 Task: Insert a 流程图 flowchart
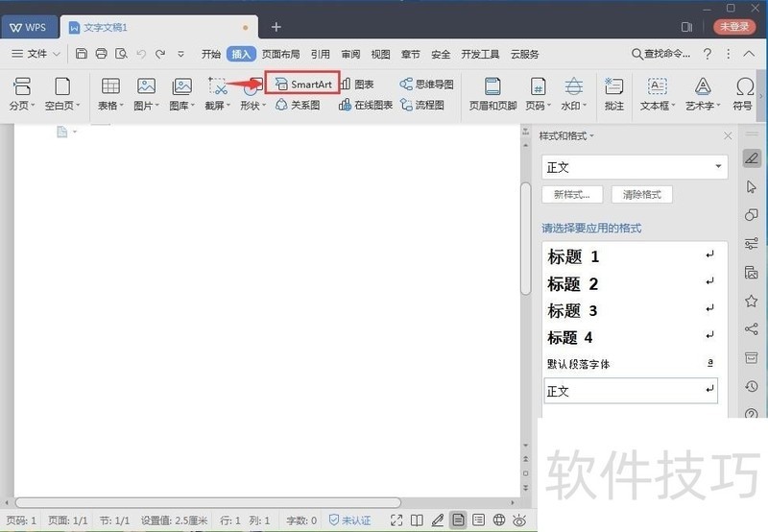[422, 105]
